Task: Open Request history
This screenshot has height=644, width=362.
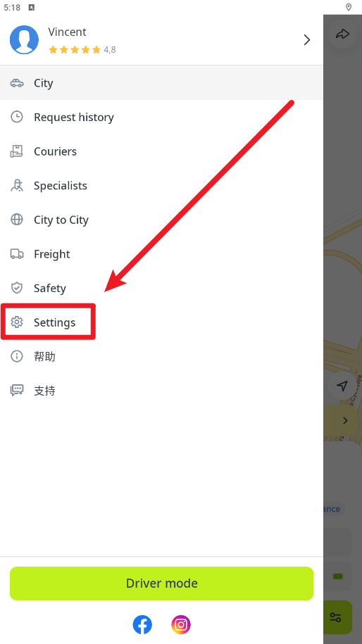Action: click(161, 117)
